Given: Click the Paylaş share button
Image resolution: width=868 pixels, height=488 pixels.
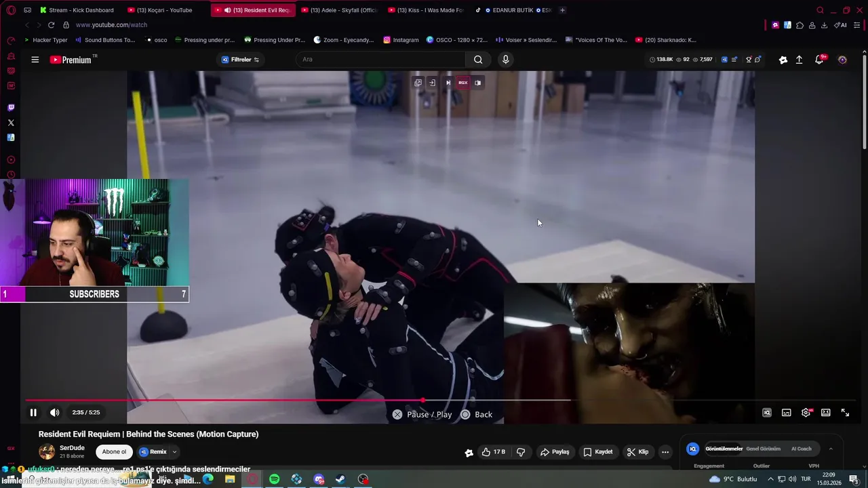Looking at the screenshot, I should coord(554,452).
